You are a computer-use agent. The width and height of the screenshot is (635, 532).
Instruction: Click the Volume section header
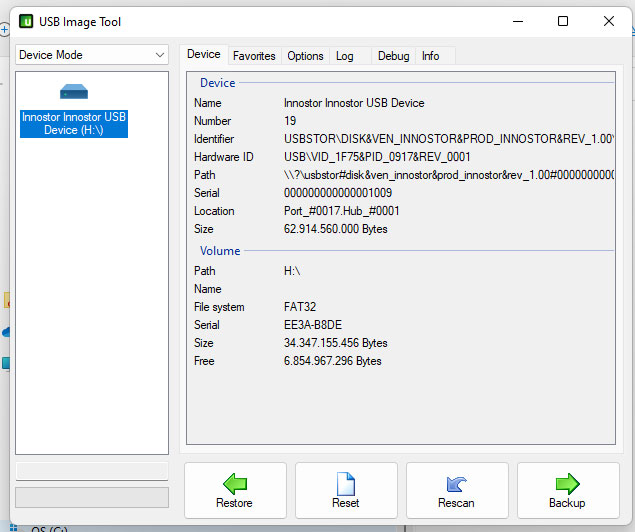[x=220, y=251]
